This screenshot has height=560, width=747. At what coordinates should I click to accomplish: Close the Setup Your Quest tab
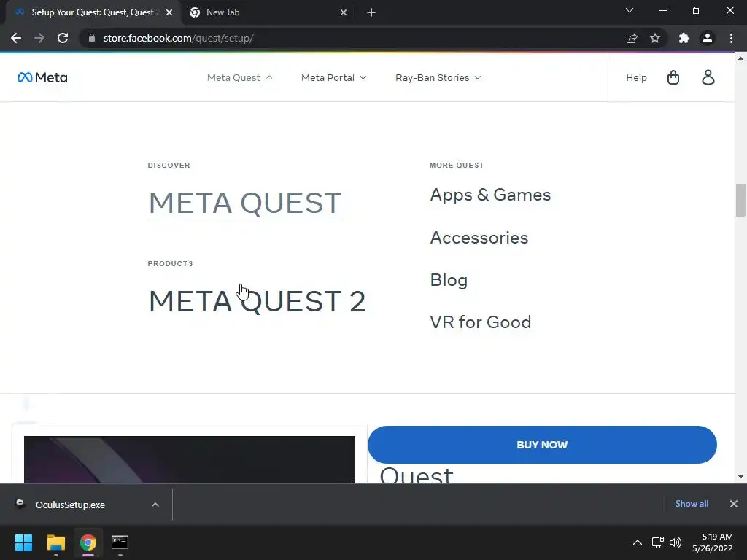[169, 12]
